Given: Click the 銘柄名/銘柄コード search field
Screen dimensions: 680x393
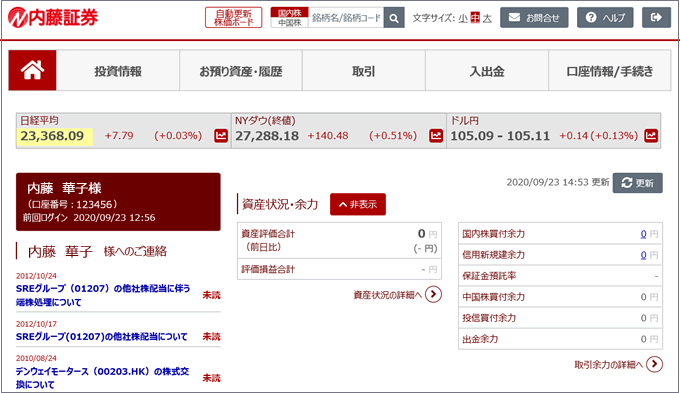Looking at the screenshot, I should click(x=346, y=18).
